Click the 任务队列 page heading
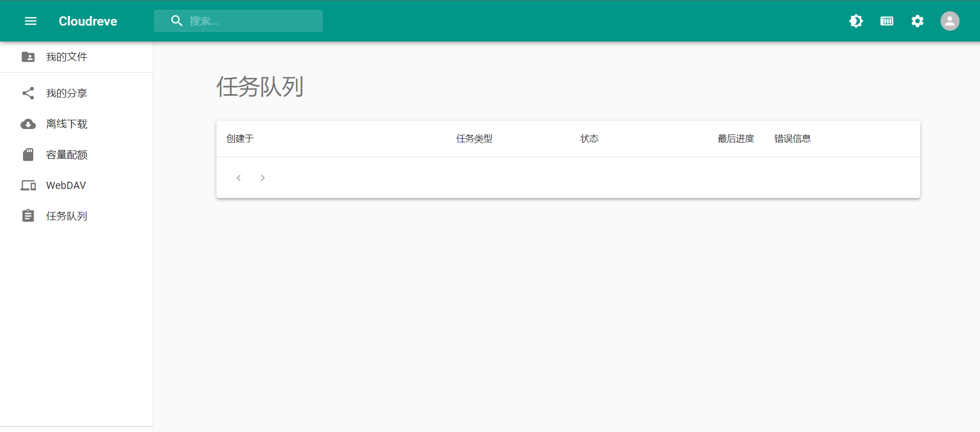This screenshot has width=980, height=432. click(260, 87)
